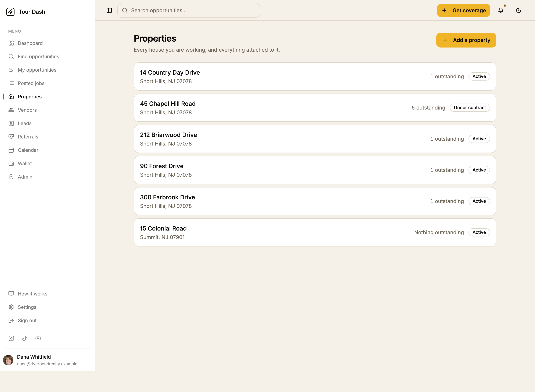
Task: Click Add a property button
Action: pos(466,40)
